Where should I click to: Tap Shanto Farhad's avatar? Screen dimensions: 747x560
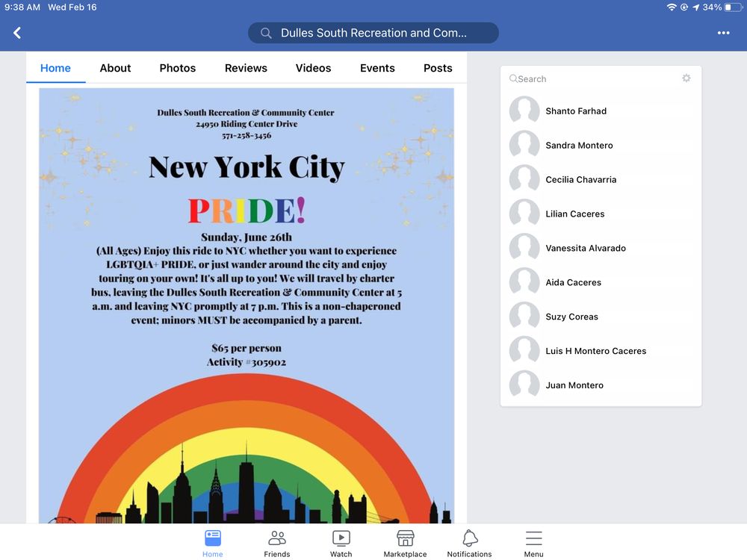coord(524,111)
